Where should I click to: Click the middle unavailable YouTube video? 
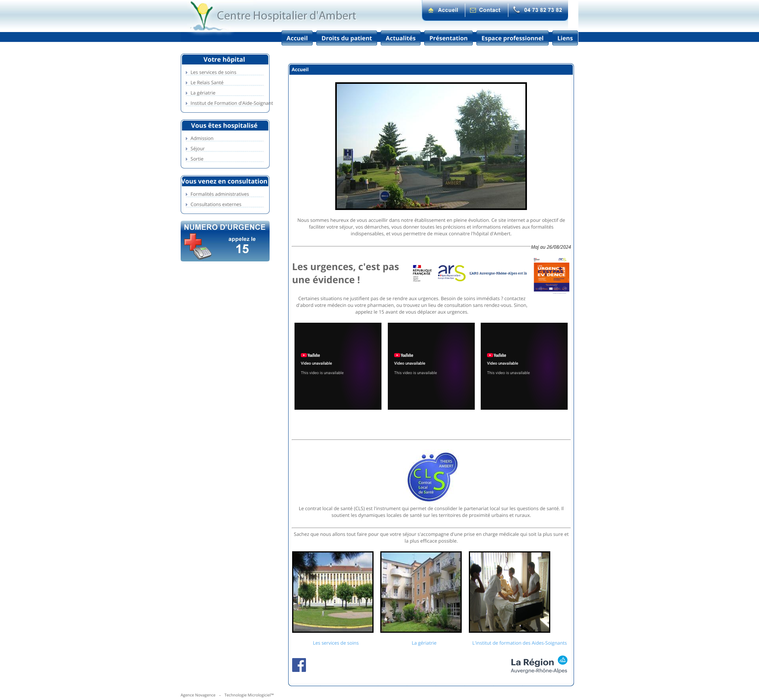[431, 366]
